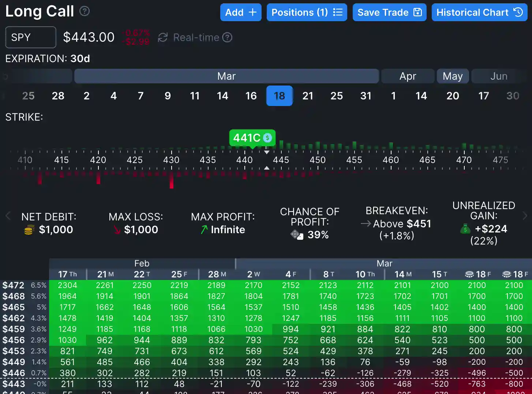Switch to the Apr expiration month
The width and height of the screenshot is (532, 394).
pos(408,76)
